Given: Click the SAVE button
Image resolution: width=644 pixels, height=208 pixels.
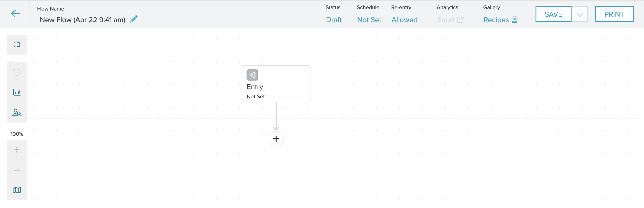Looking at the screenshot, I should [553, 14].
